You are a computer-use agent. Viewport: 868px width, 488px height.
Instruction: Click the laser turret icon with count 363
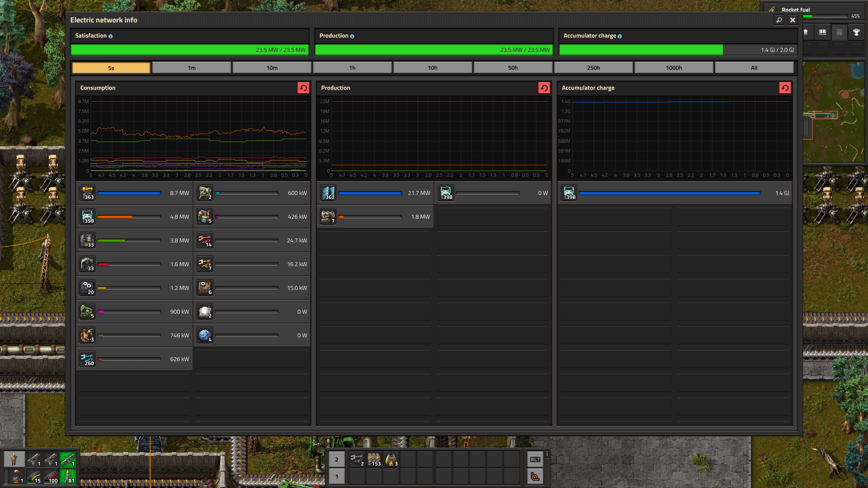(x=87, y=193)
